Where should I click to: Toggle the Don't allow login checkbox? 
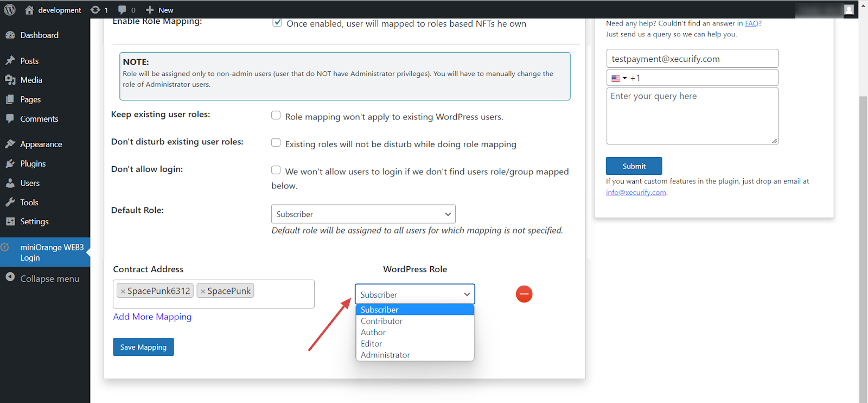276,170
